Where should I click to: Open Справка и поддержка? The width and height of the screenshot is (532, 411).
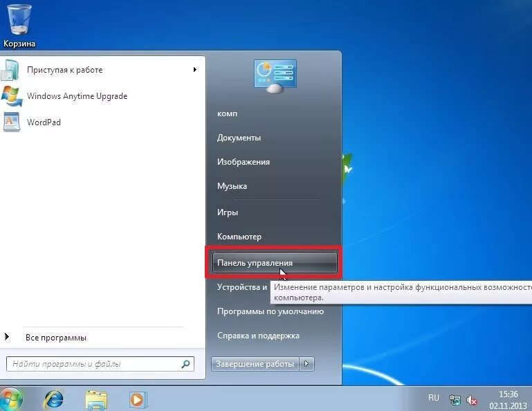pyautogui.click(x=258, y=336)
